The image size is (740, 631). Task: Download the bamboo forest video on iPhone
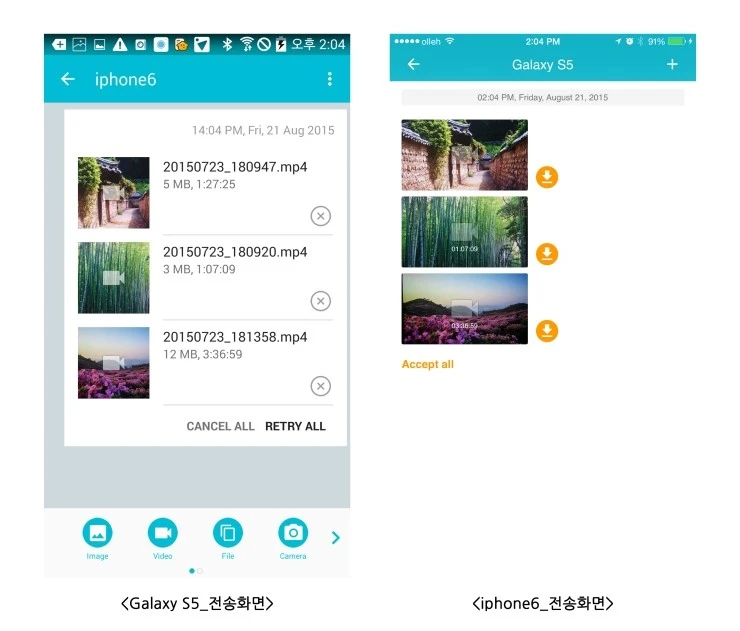[547, 254]
